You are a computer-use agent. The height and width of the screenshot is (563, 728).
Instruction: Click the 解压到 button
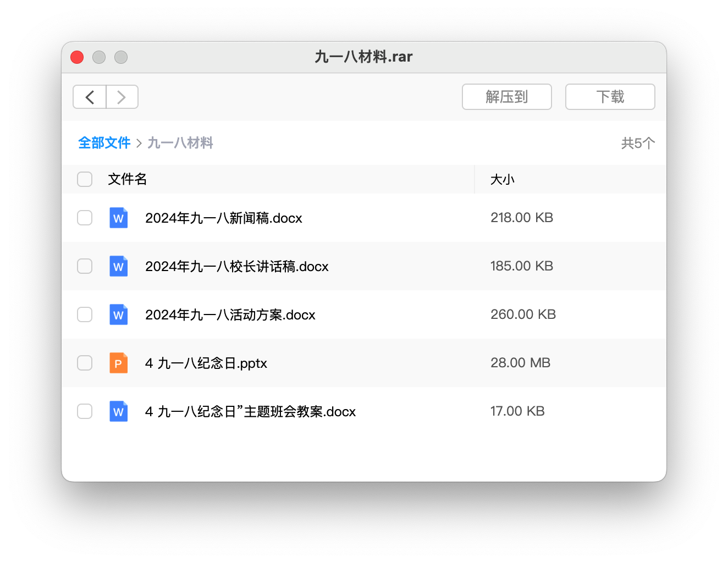pyautogui.click(x=507, y=97)
